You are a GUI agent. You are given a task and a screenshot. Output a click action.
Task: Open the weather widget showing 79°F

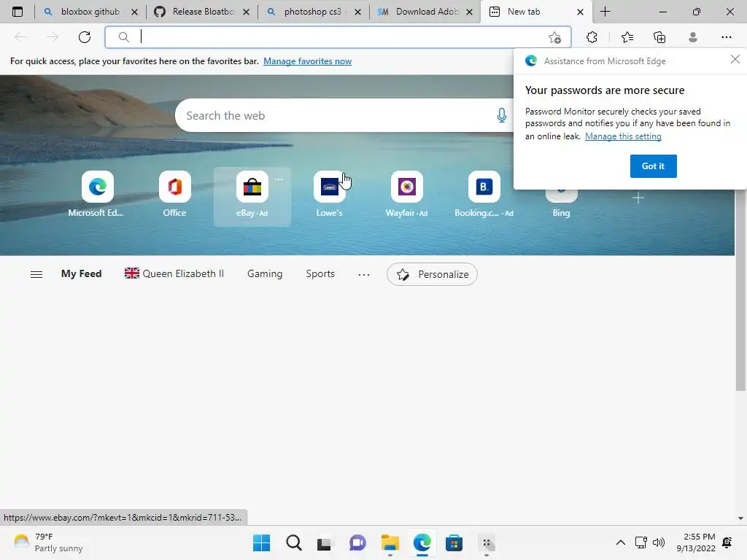49,542
